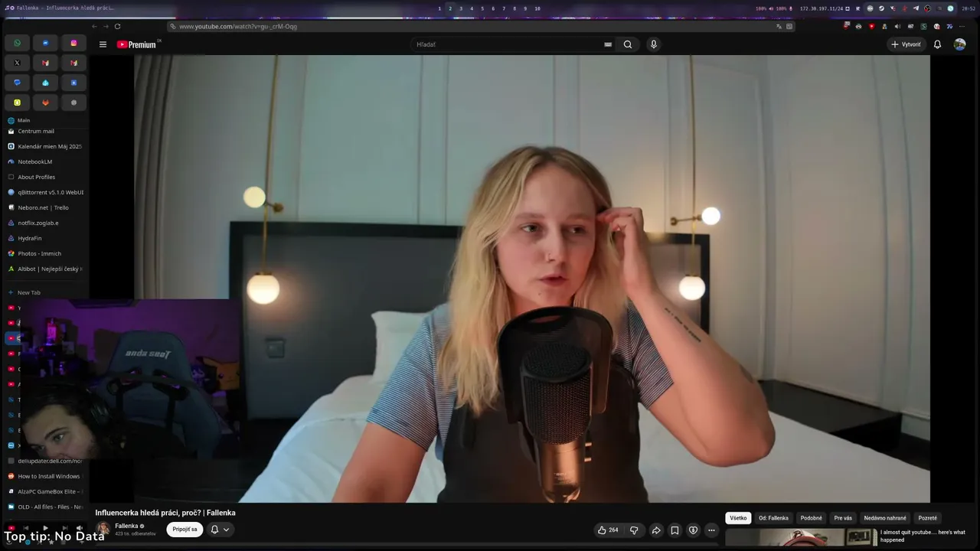Select the 'Pozreté' filter chip
Image resolution: width=980 pixels, height=551 pixels.
pyautogui.click(x=928, y=518)
